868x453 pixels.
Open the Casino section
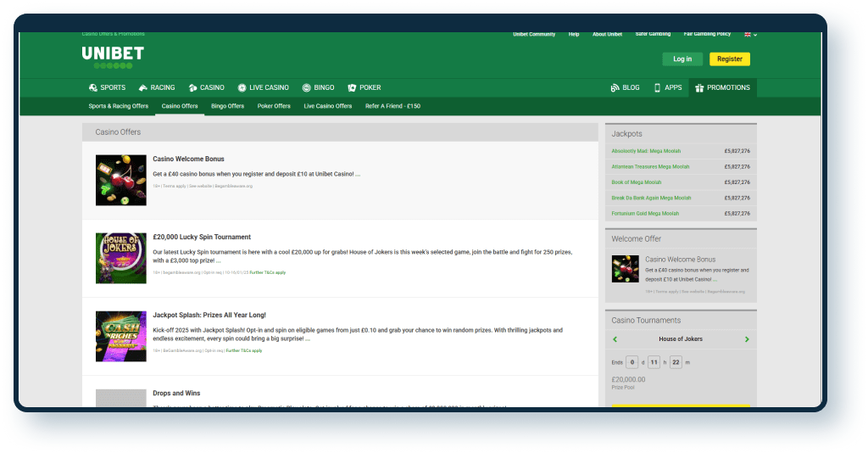(207, 87)
